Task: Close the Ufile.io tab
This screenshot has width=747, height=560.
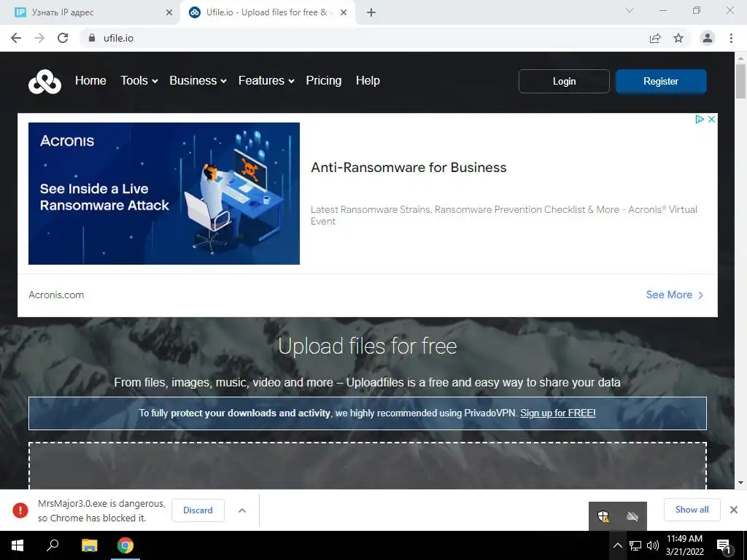Action: 344,12
